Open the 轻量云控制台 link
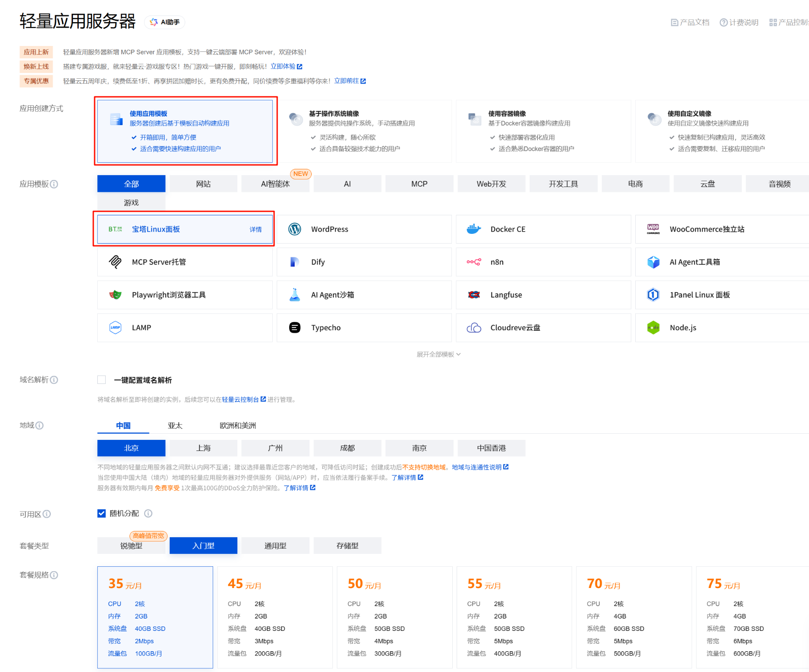 tap(244, 399)
